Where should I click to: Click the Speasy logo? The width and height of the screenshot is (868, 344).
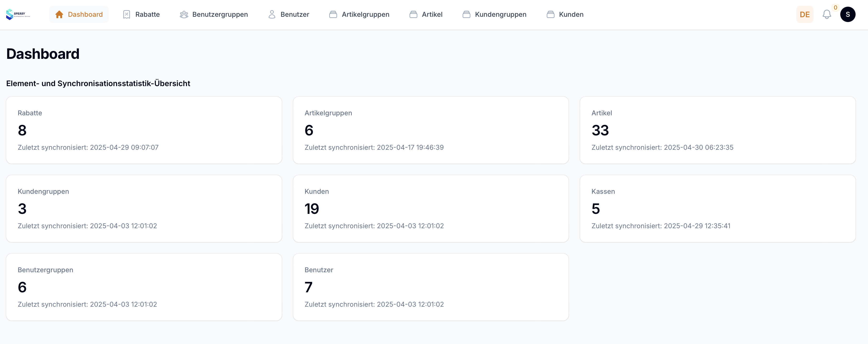point(18,14)
